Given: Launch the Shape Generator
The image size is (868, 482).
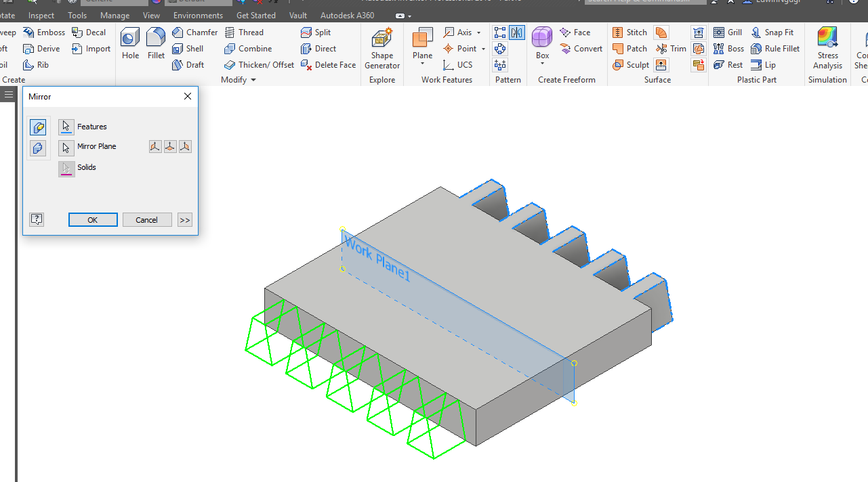Looking at the screenshot, I should coord(382,48).
